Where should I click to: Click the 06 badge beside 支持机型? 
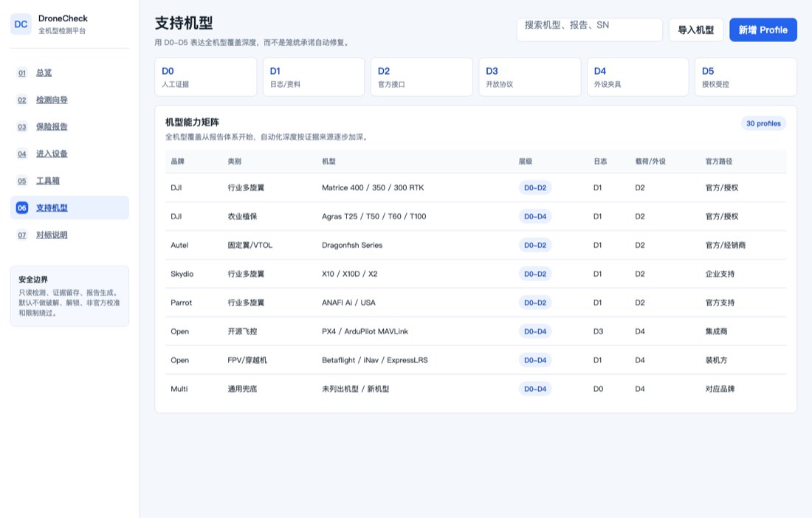point(21,207)
